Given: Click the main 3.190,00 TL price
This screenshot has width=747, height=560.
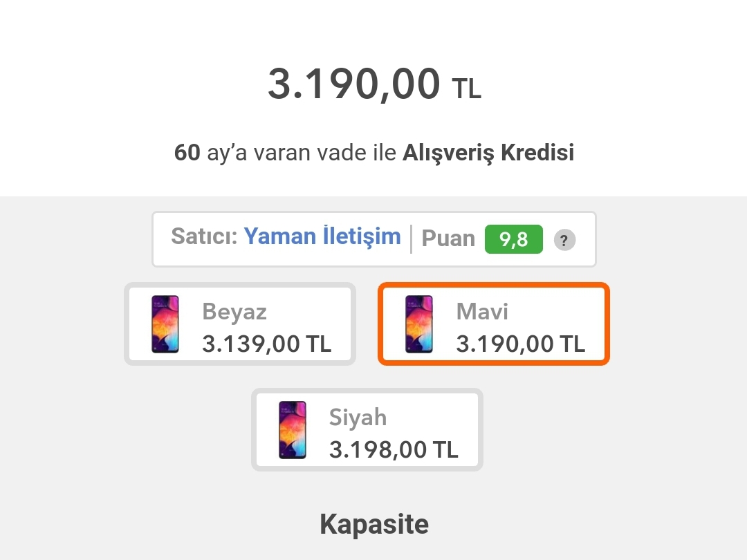Looking at the screenshot, I should click(374, 84).
